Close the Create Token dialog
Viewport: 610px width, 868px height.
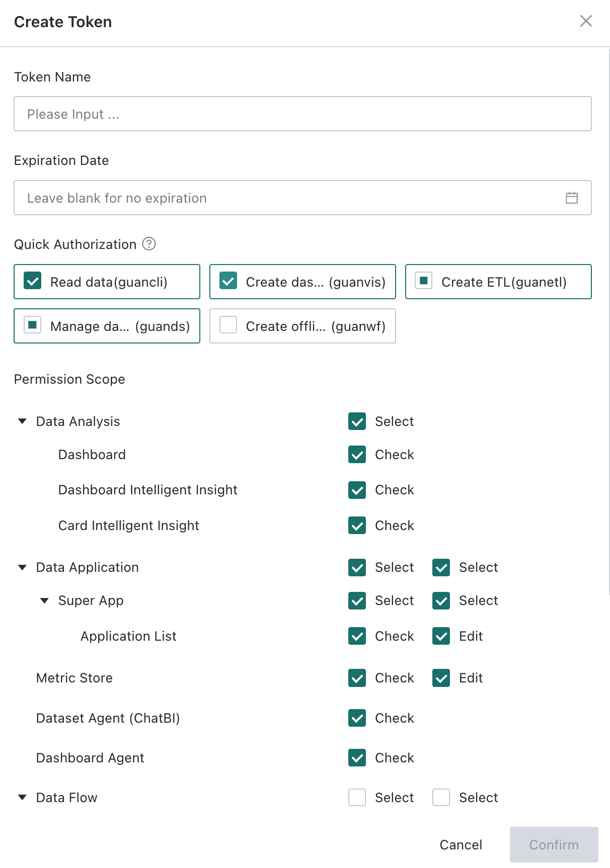(x=586, y=21)
